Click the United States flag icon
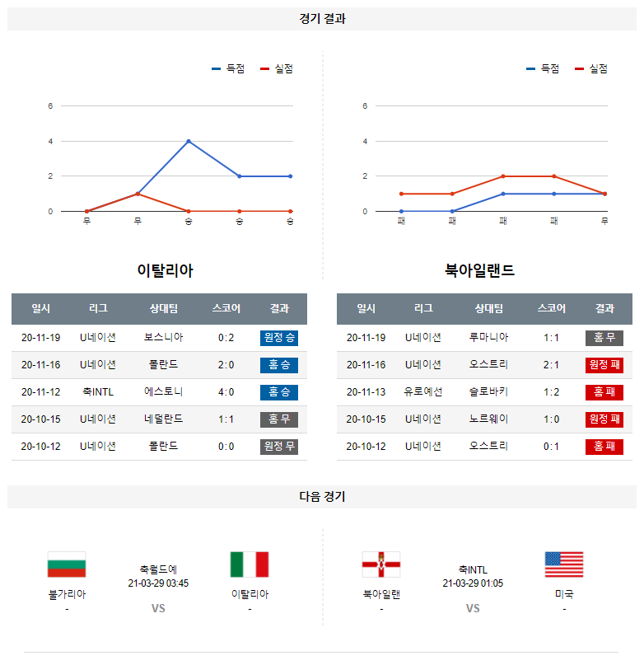The width and height of the screenshot is (644, 665). pos(564,564)
